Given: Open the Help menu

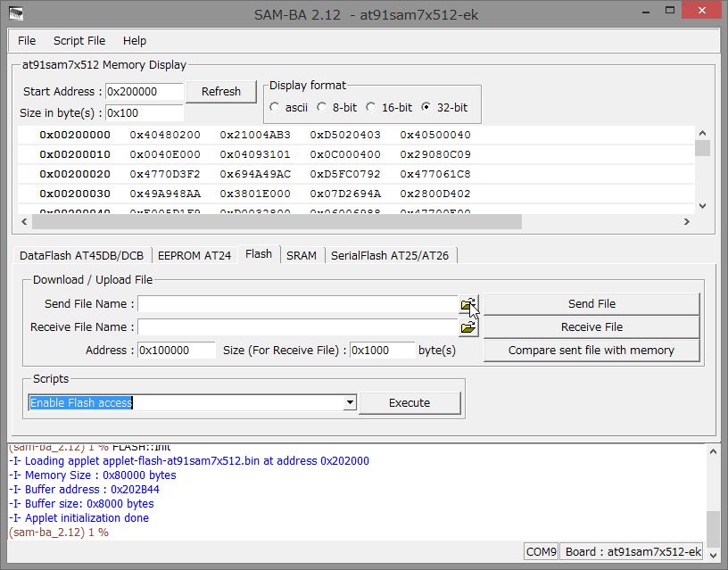Looking at the screenshot, I should (135, 41).
